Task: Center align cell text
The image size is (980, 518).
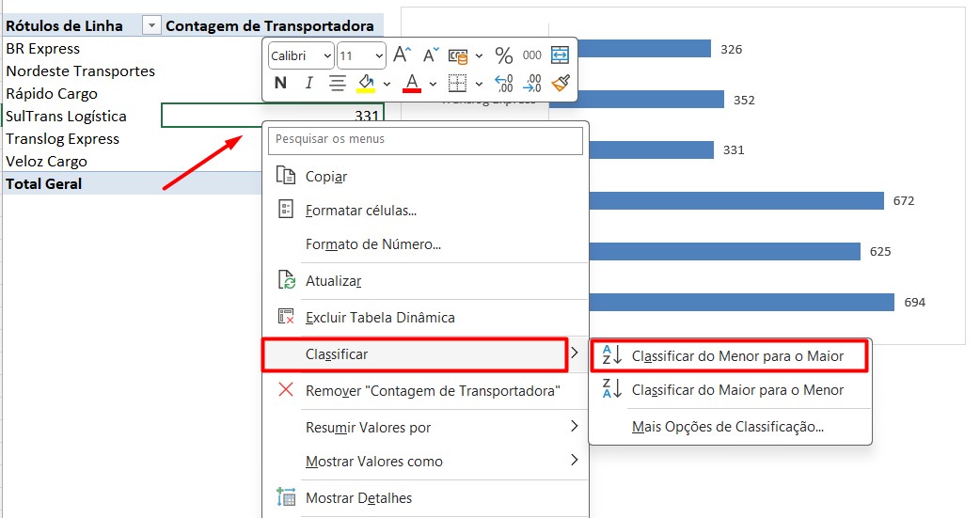Action: point(338,83)
